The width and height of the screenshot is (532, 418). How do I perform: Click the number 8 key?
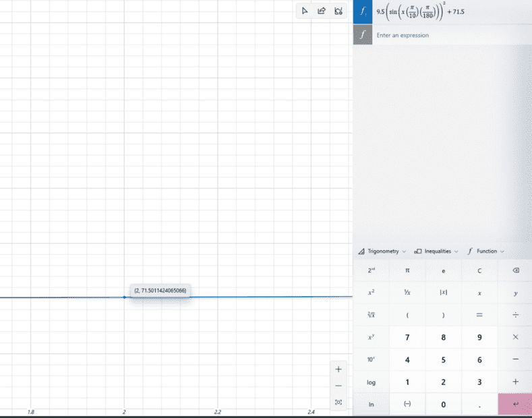[443, 337]
